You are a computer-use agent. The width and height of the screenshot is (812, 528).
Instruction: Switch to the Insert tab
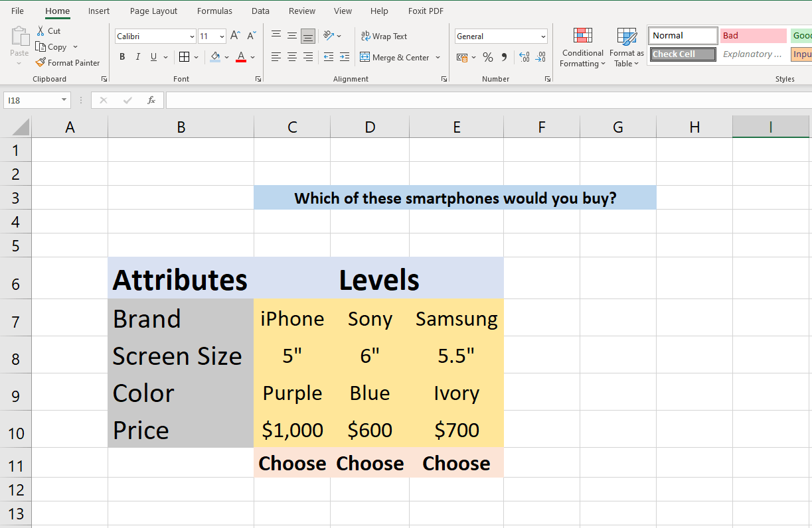tap(99, 11)
